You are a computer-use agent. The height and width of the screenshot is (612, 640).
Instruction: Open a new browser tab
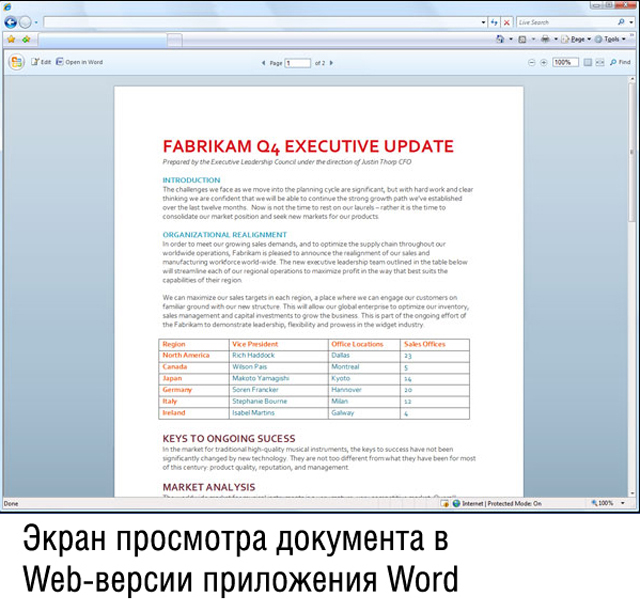[175, 40]
